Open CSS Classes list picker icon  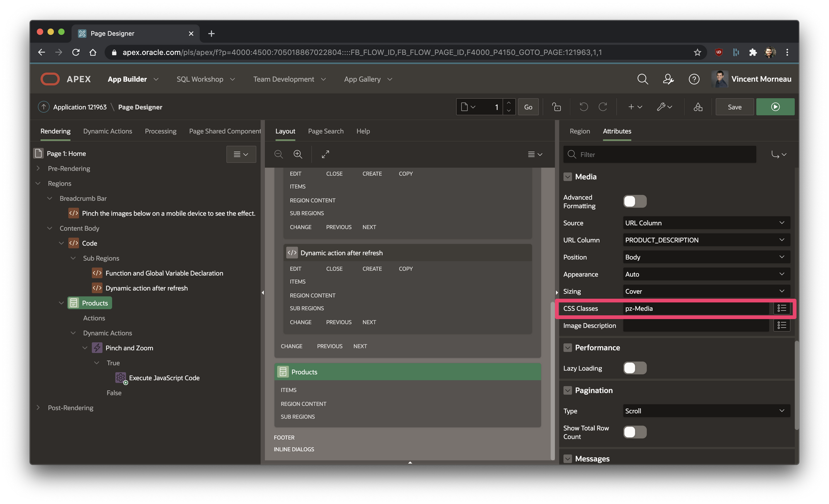click(782, 308)
